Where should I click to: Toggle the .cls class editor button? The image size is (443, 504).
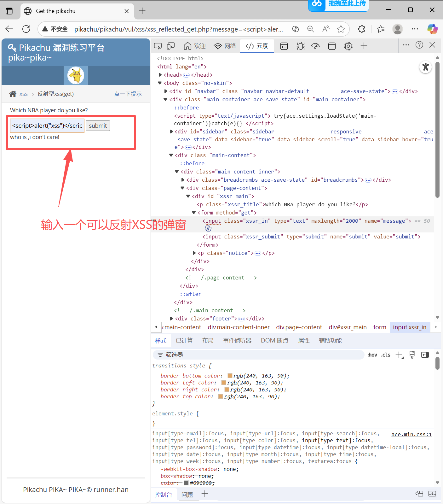click(386, 355)
